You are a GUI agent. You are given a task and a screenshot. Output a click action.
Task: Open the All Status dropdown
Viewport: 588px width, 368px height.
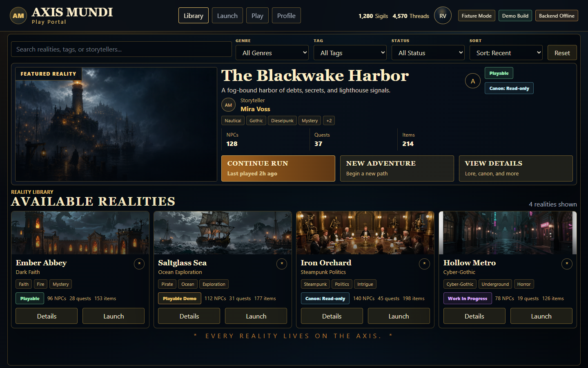coord(428,53)
